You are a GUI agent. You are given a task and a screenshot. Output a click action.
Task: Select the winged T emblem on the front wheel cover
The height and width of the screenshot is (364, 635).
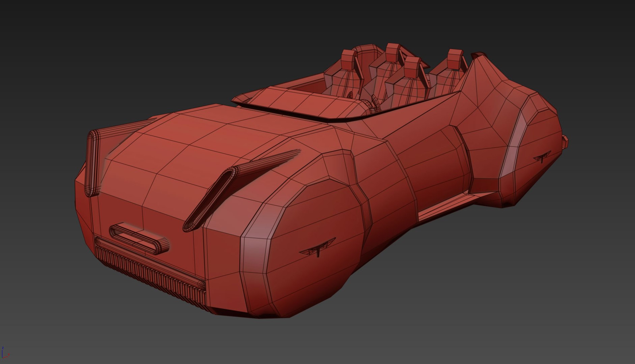click(318, 248)
